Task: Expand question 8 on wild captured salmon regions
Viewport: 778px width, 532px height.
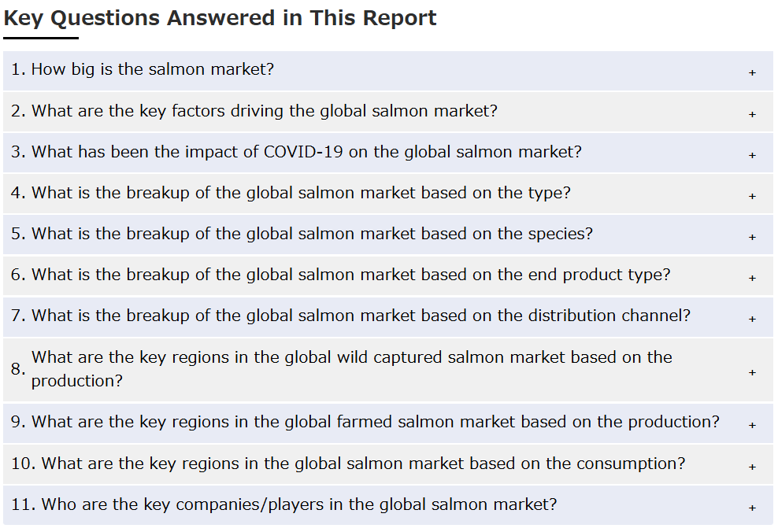Action: tap(388, 370)
